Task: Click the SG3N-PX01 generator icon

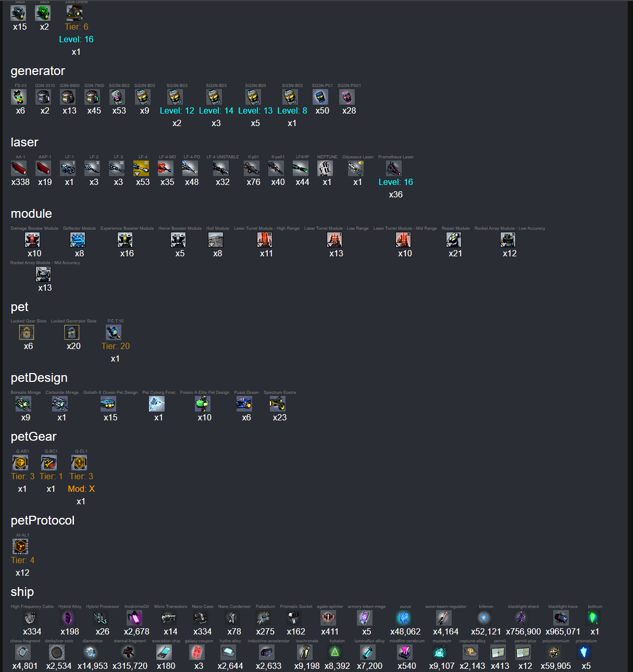Action: coord(347,97)
